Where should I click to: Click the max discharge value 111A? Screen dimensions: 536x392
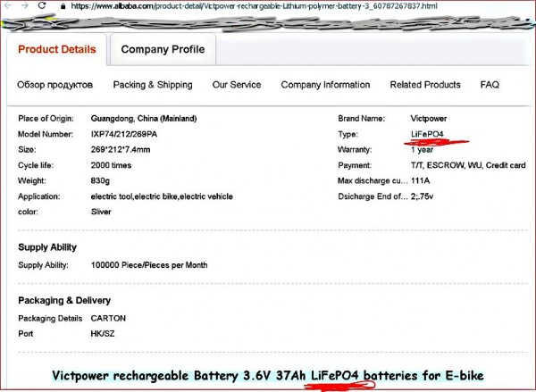click(421, 180)
